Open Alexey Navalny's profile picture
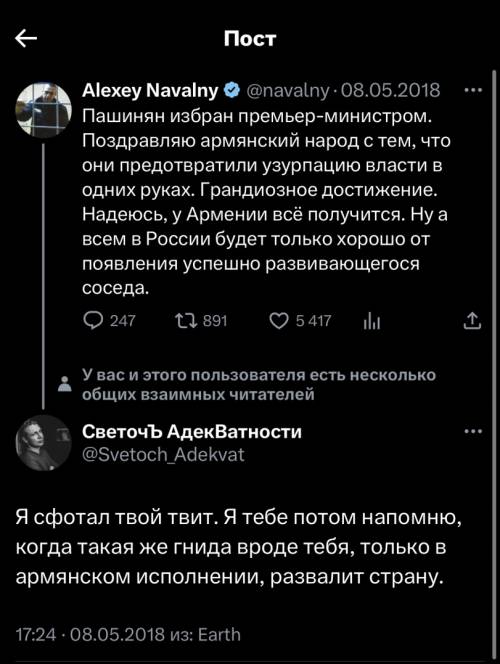 tap(43, 110)
